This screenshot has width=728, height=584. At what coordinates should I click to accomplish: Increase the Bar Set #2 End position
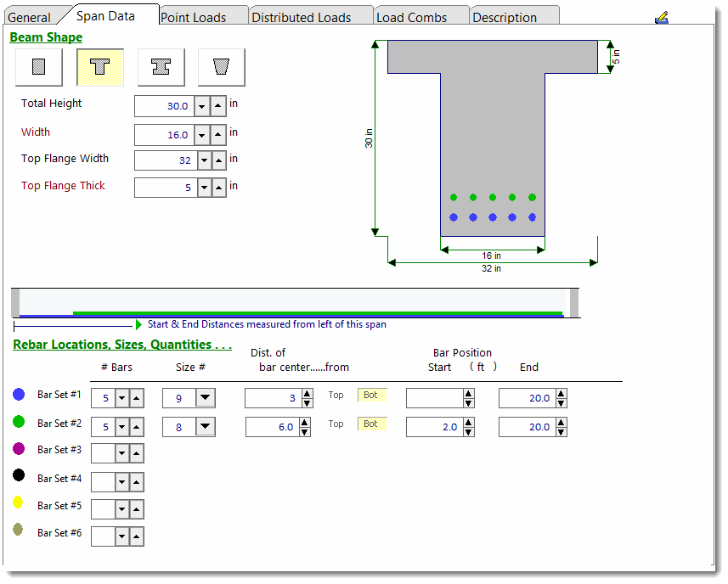560,423
